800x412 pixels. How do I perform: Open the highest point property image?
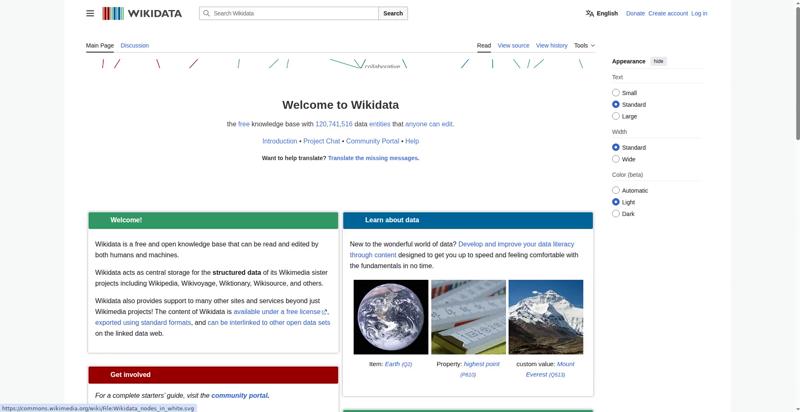(468, 316)
